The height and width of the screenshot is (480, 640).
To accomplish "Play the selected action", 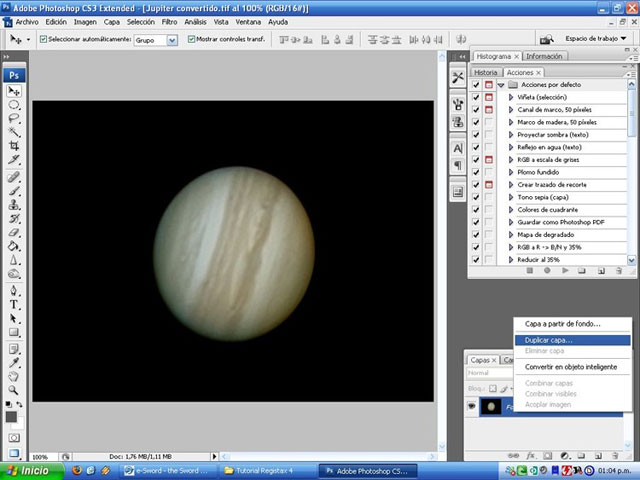I will click(565, 271).
